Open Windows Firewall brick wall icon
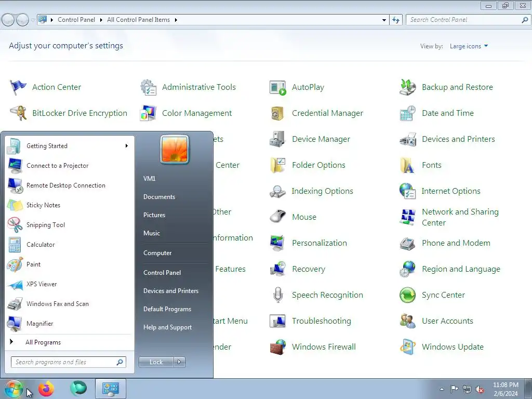 coord(278,347)
